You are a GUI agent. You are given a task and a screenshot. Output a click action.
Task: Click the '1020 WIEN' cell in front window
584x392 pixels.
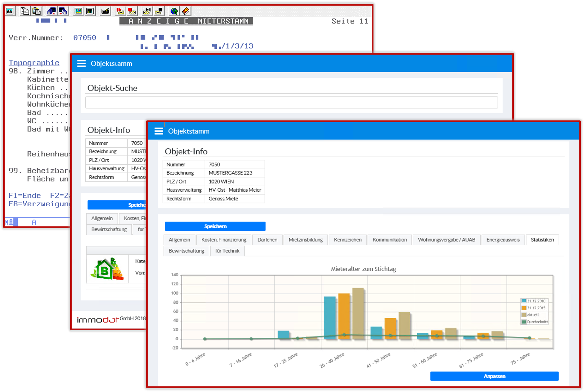(235, 182)
